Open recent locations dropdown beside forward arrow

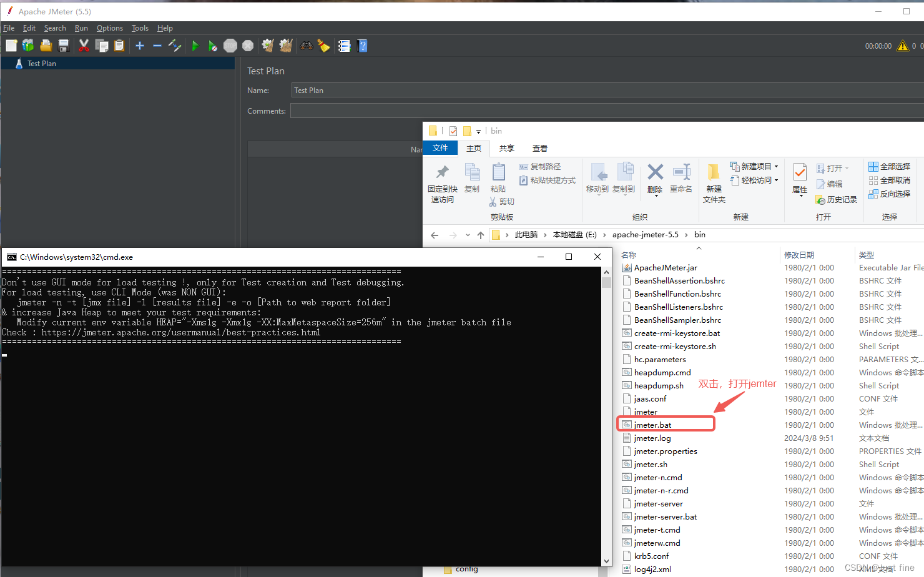(x=468, y=235)
